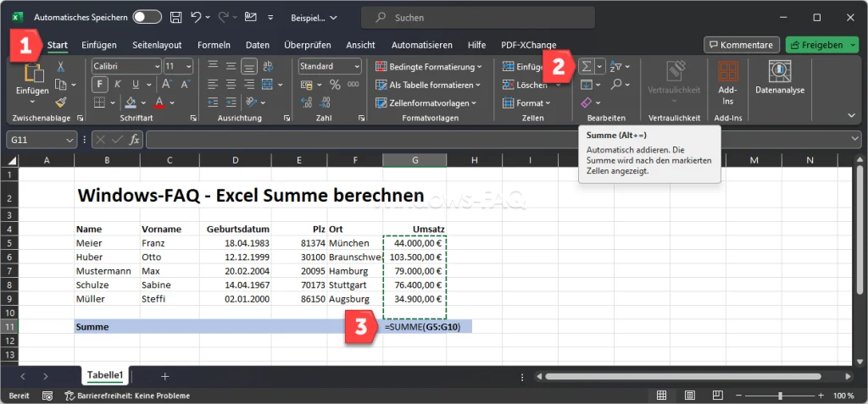Viewport: 868px width, 404px height.
Task: Toggle bottom align button
Action: click(x=250, y=66)
